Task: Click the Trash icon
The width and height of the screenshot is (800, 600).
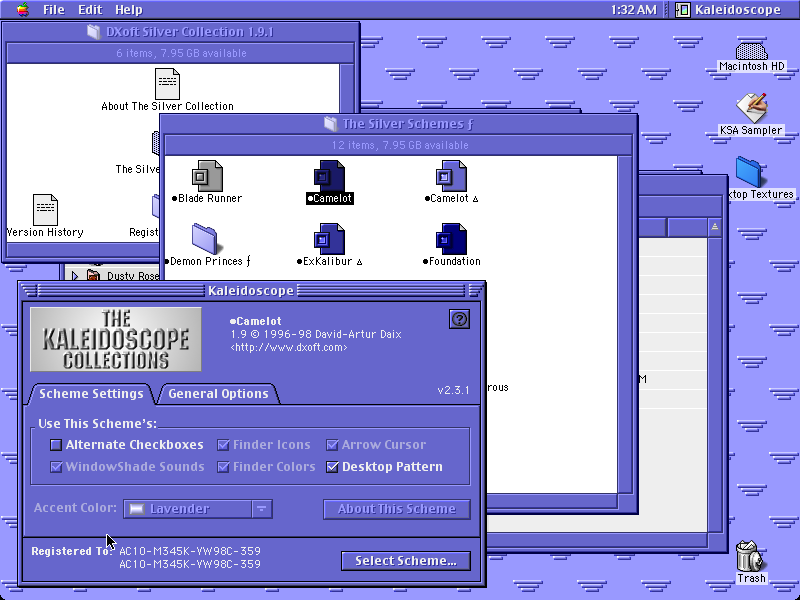Action: [x=749, y=556]
